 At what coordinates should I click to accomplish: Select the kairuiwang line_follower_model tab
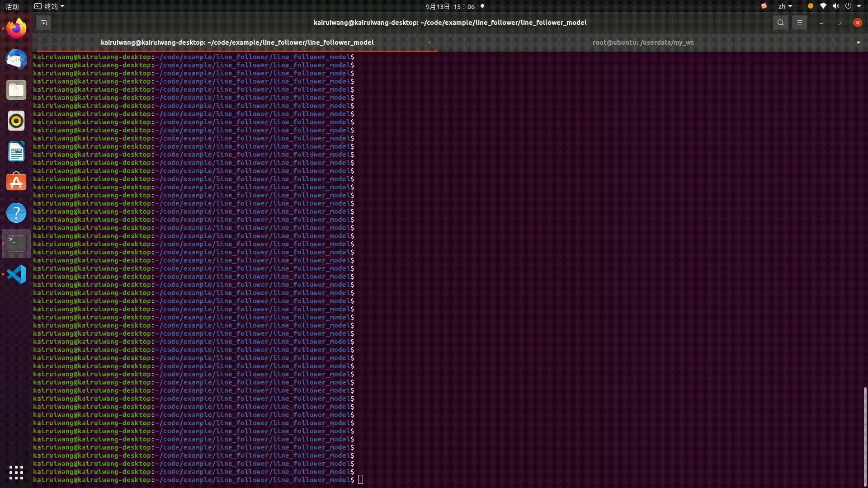click(x=237, y=42)
